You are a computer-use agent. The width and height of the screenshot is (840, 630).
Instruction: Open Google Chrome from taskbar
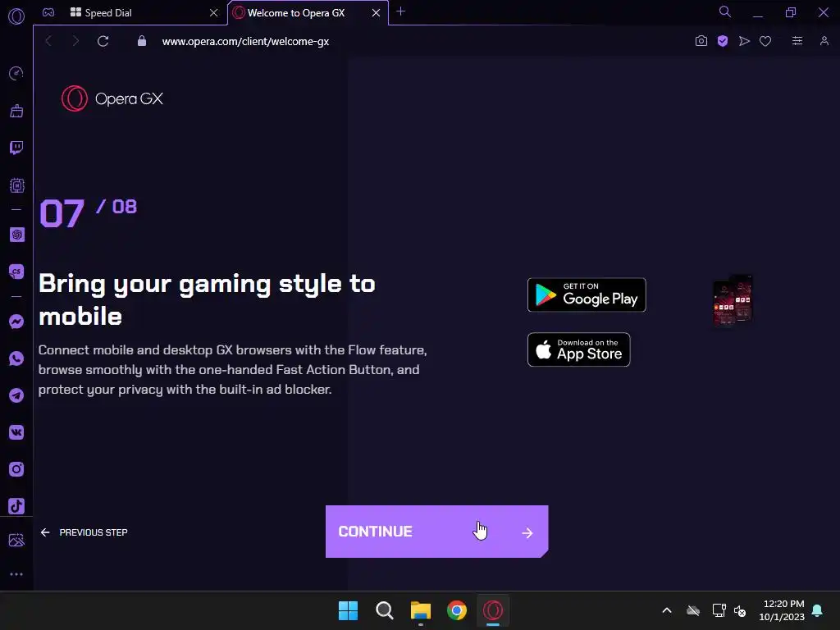(456, 610)
